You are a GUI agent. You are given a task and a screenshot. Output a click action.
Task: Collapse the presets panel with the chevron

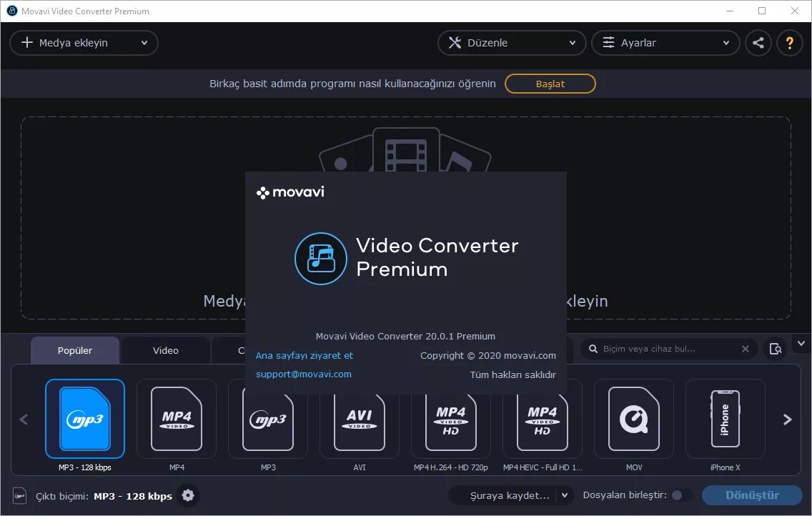tap(801, 344)
